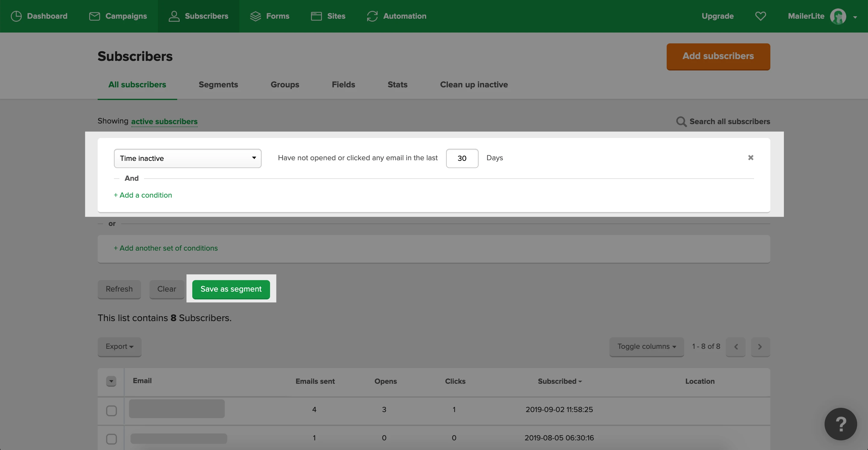868x450 pixels.
Task: Open the Clean up inactive tab
Action: point(473,85)
